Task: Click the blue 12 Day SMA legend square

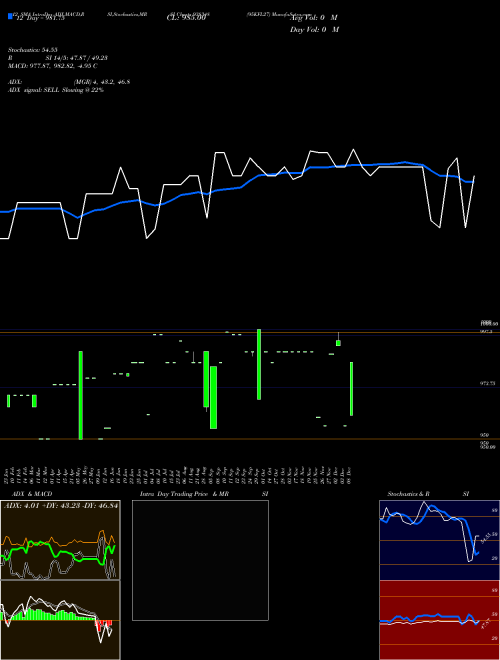Action: click(11, 17)
